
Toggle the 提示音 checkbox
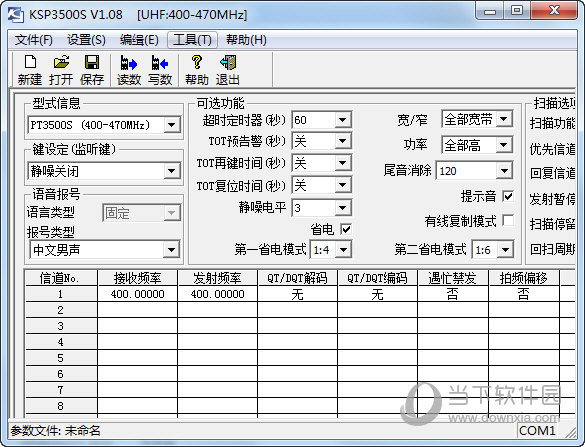click(508, 196)
